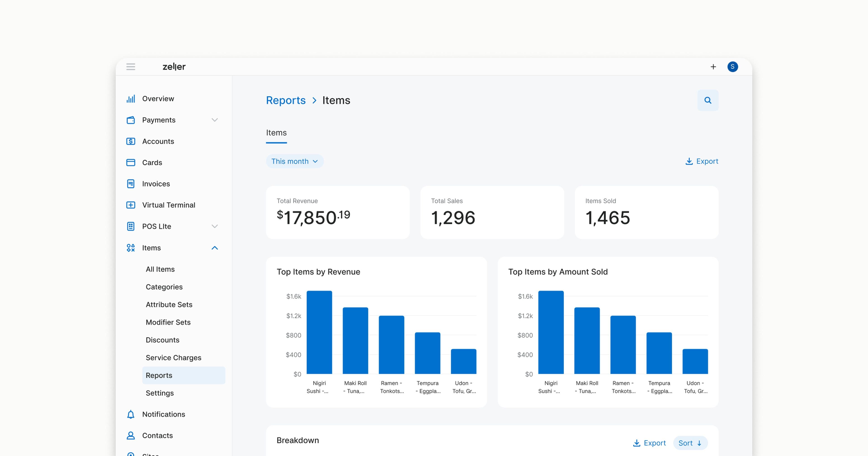
Task: Click the Top Items by Revenue title
Action: point(318,272)
